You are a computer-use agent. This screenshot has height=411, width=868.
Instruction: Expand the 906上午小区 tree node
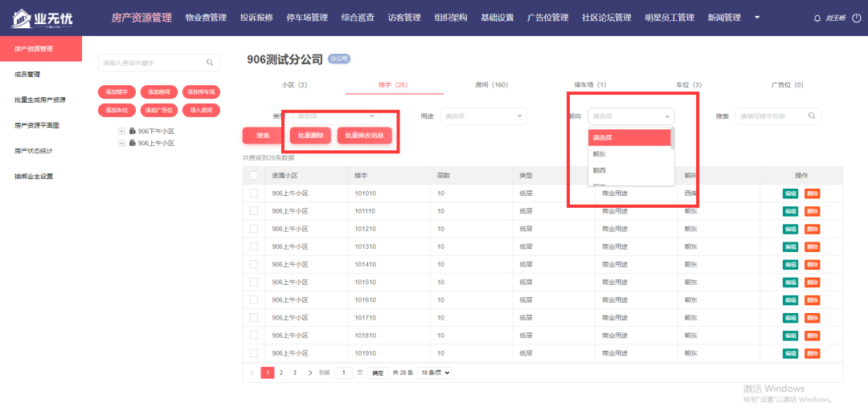(x=121, y=143)
